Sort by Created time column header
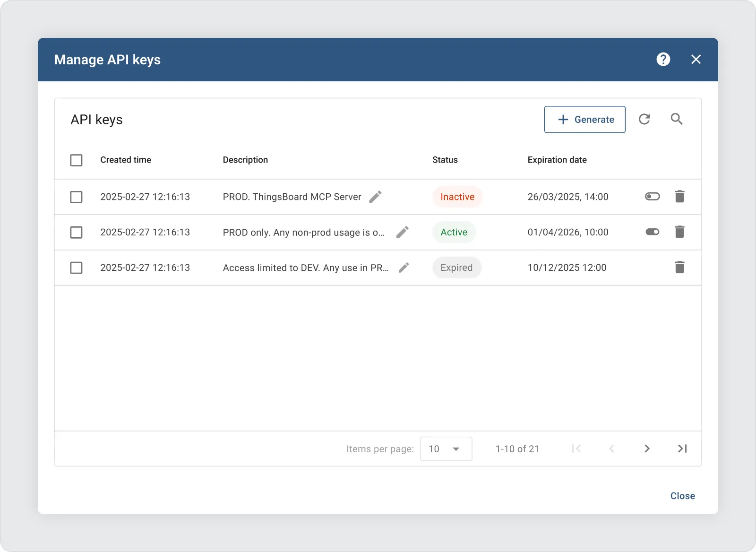The height and width of the screenshot is (552, 756). pos(126,160)
